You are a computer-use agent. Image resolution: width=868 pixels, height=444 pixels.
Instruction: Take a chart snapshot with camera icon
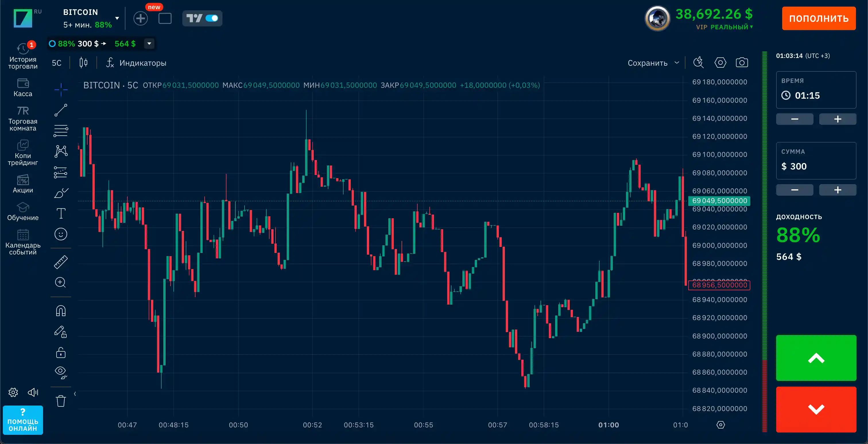[x=742, y=63]
